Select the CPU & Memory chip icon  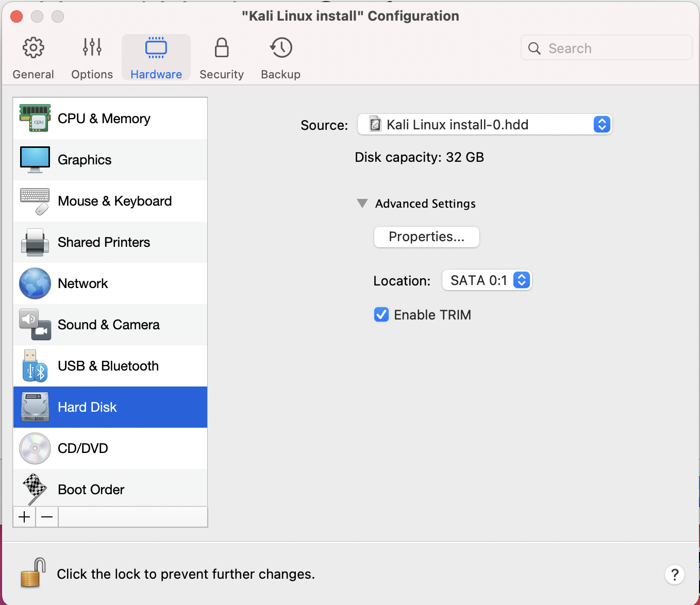[35, 119]
